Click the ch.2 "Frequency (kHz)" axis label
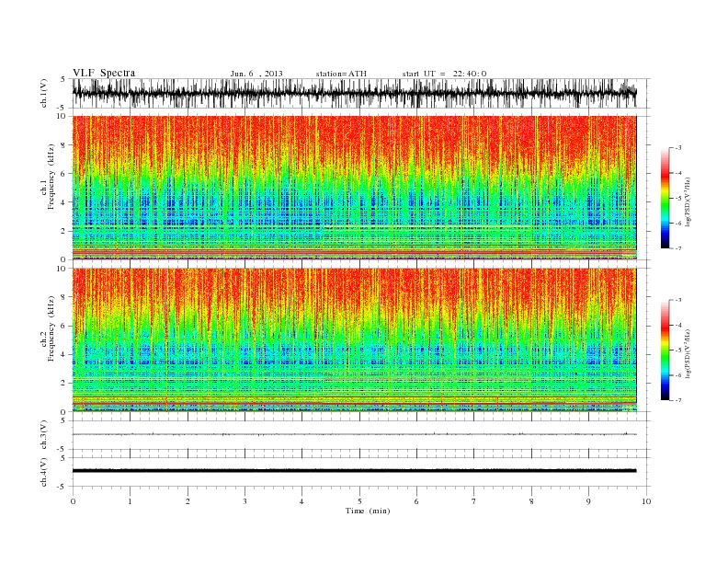The width and height of the screenshot is (728, 563). [51, 328]
